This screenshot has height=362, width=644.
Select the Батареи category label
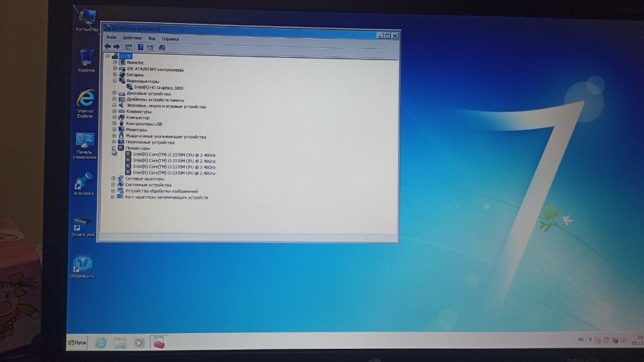click(x=135, y=75)
